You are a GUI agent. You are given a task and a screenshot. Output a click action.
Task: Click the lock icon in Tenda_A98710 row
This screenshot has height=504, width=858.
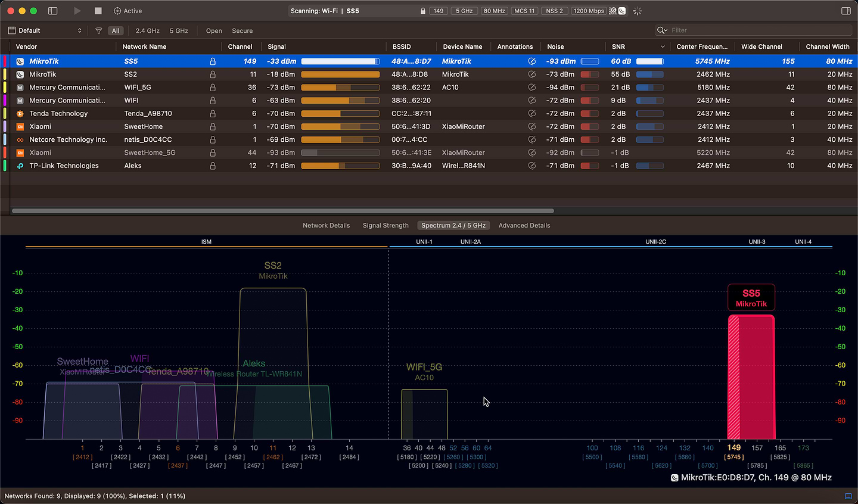pyautogui.click(x=213, y=113)
